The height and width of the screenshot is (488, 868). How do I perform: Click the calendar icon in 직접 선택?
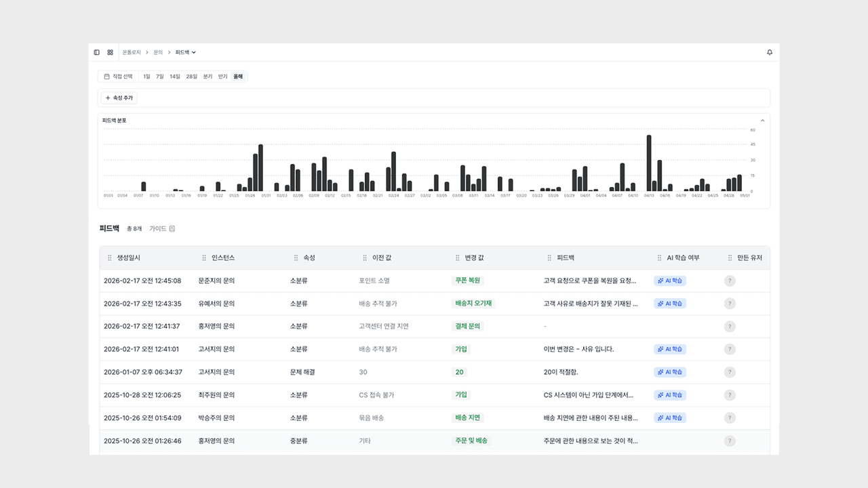point(106,77)
